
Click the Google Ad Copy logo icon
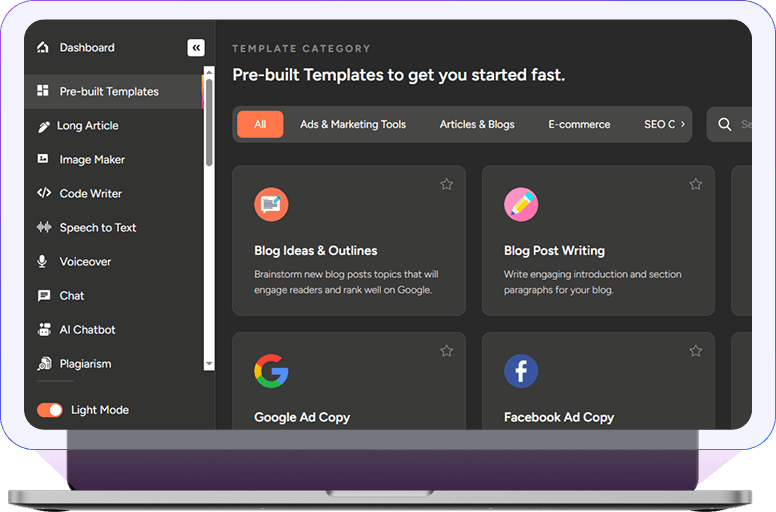coord(271,371)
